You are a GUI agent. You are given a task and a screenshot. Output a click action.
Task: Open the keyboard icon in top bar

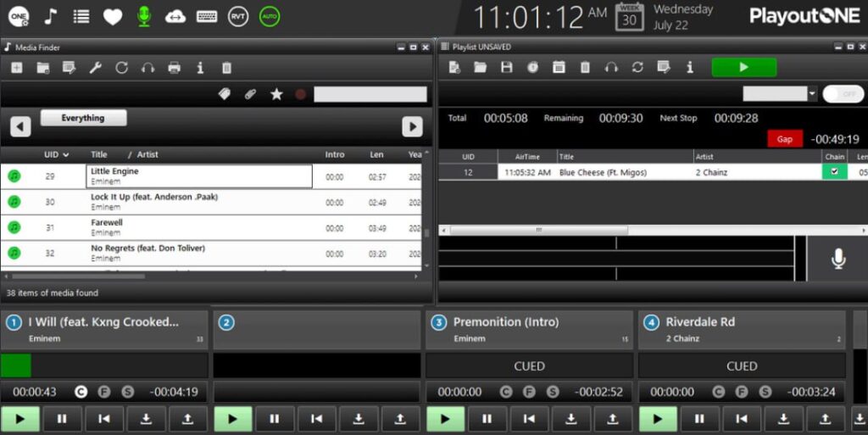[x=207, y=17]
